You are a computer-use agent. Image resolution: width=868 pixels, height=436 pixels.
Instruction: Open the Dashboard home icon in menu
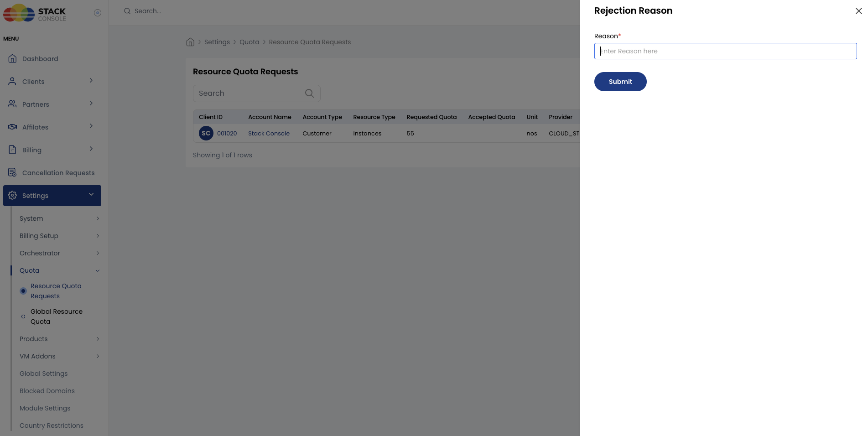pyautogui.click(x=13, y=58)
